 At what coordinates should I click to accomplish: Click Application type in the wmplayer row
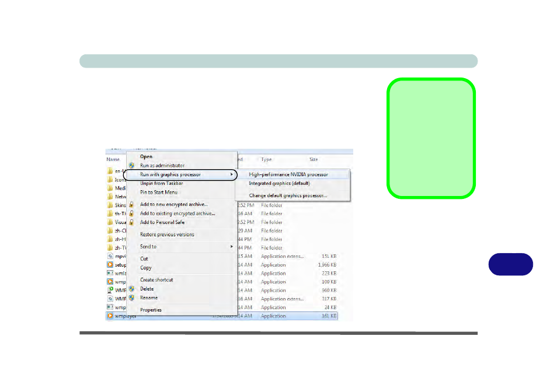pos(273,316)
